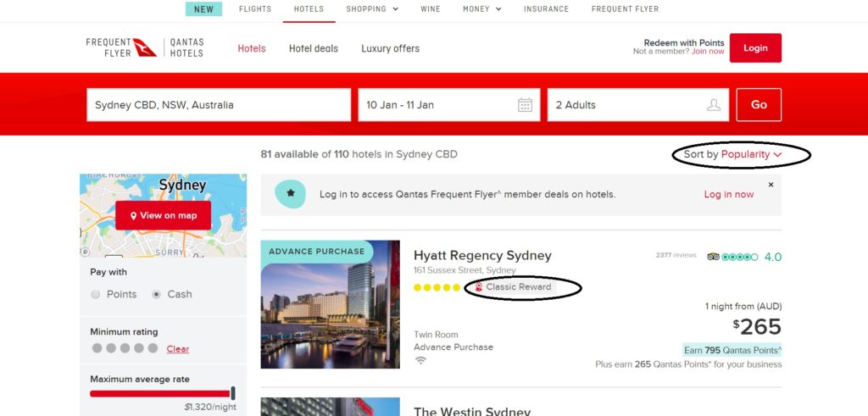Go to Flights in top navigation
868x416 pixels.
pyautogui.click(x=255, y=8)
